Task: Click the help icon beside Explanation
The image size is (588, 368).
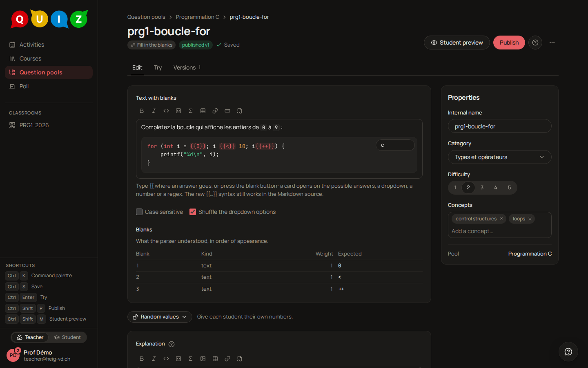Action: click(171, 344)
